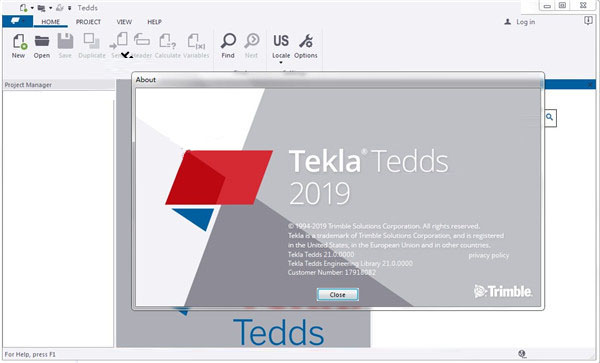Click the Header icon in ribbon

pyautogui.click(x=142, y=40)
